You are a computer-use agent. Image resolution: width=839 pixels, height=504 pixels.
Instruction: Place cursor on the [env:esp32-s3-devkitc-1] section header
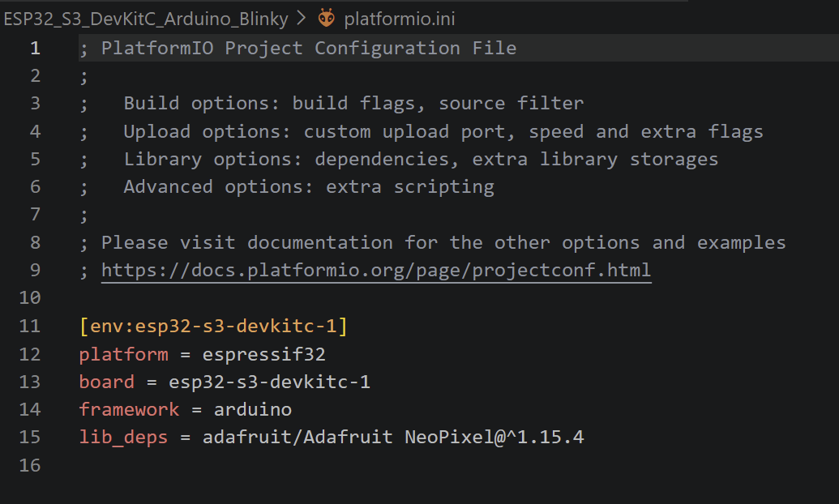pyautogui.click(x=213, y=327)
